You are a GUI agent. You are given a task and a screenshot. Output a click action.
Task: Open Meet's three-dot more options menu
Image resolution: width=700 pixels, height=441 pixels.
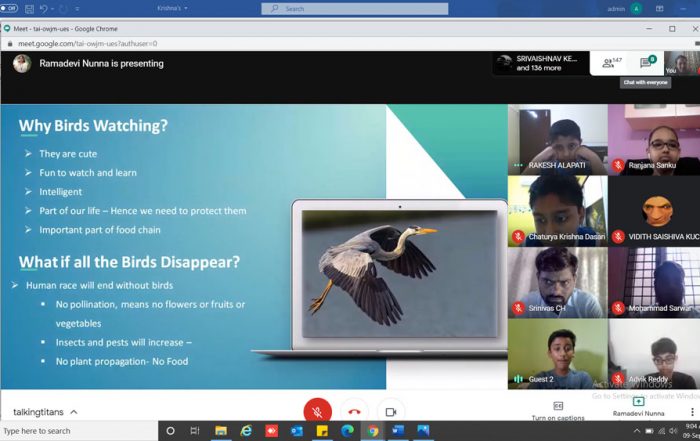click(x=692, y=412)
